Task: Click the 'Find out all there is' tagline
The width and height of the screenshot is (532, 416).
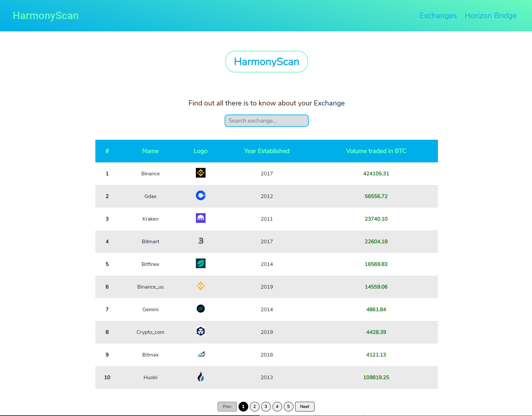Action: (267, 103)
